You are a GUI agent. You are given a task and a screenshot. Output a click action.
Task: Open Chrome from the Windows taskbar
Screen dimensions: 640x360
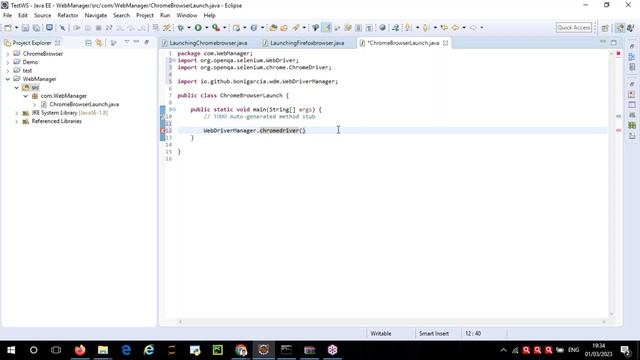pos(241,350)
